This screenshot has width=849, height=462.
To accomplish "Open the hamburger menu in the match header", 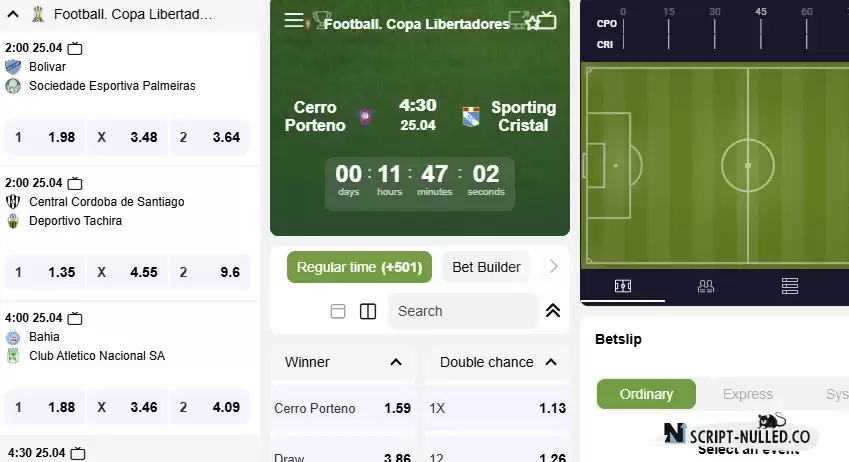I will 294,21.
